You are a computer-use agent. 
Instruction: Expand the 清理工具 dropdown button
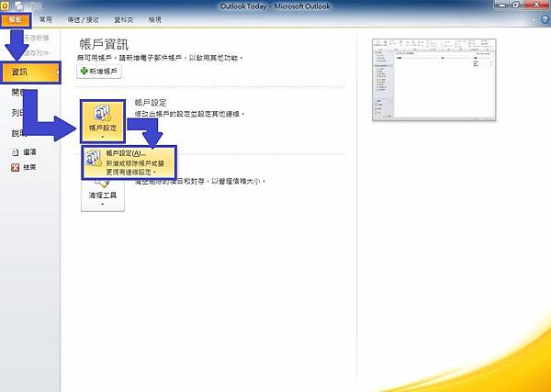tap(103, 196)
